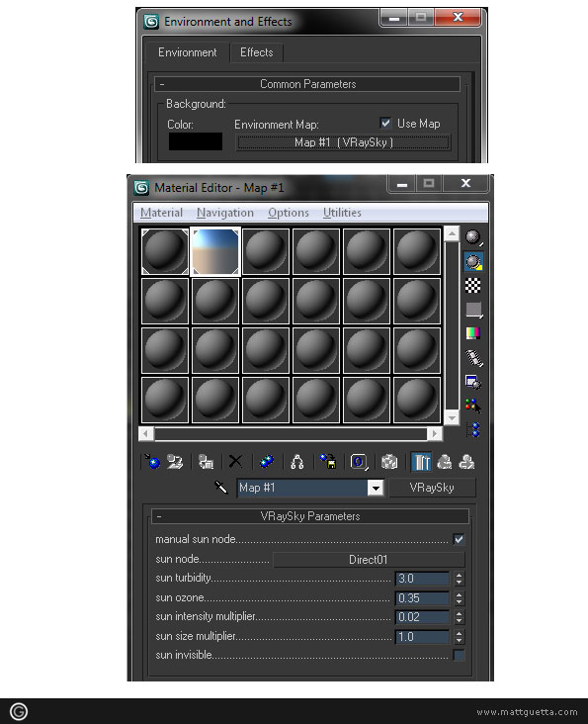Toggle checkered Background icon
The height and width of the screenshot is (724, 588).
pyautogui.click(x=473, y=286)
